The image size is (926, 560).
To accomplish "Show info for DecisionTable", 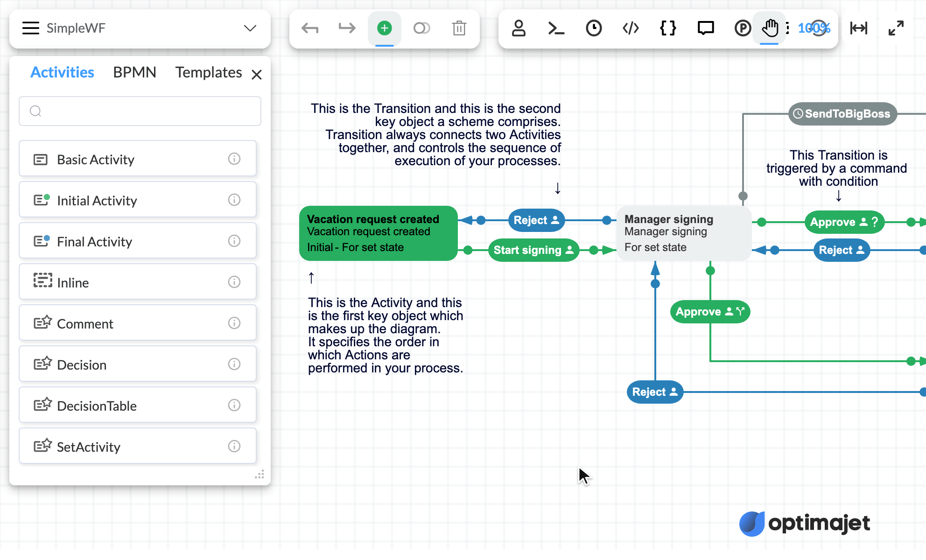I will [x=234, y=405].
